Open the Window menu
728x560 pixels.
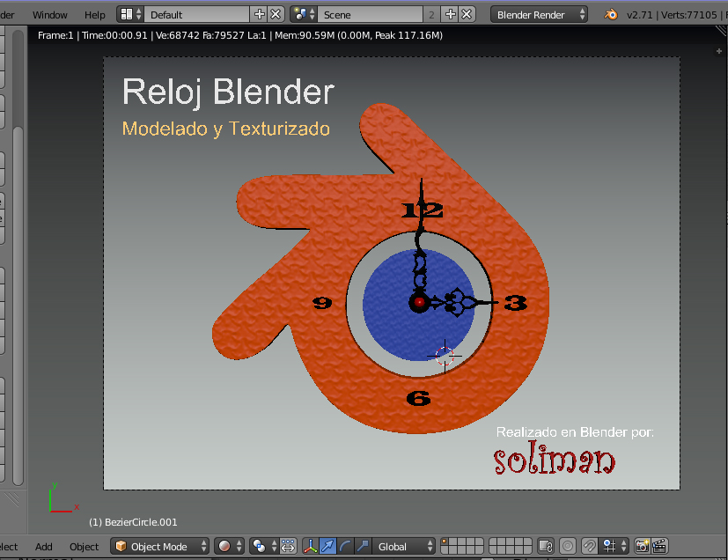[49, 15]
